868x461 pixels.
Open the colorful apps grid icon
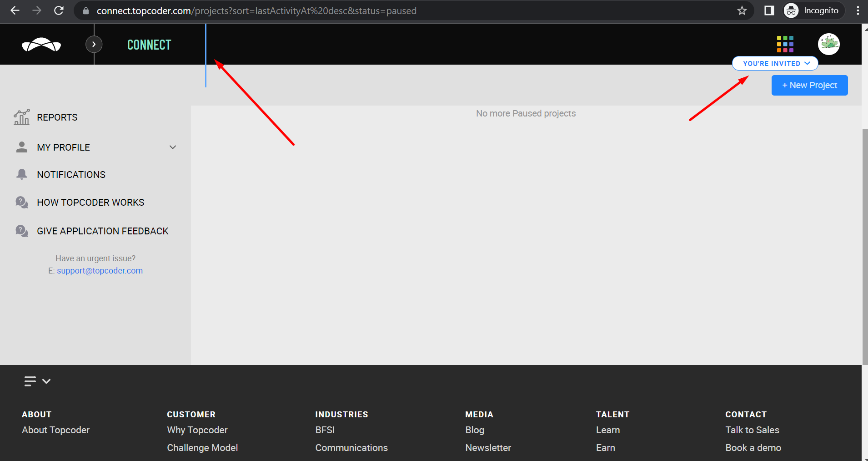(x=785, y=44)
